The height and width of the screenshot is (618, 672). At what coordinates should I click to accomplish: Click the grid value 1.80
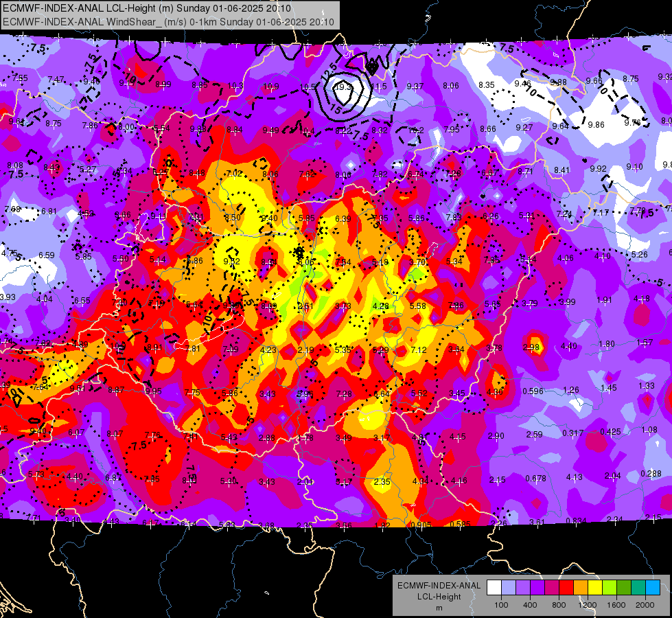pyautogui.click(x=606, y=344)
